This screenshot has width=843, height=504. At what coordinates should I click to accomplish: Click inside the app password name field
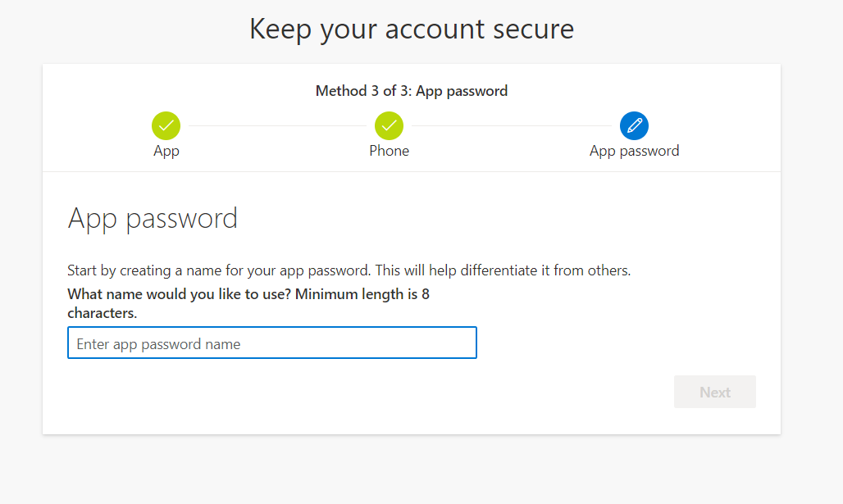click(271, 343)
